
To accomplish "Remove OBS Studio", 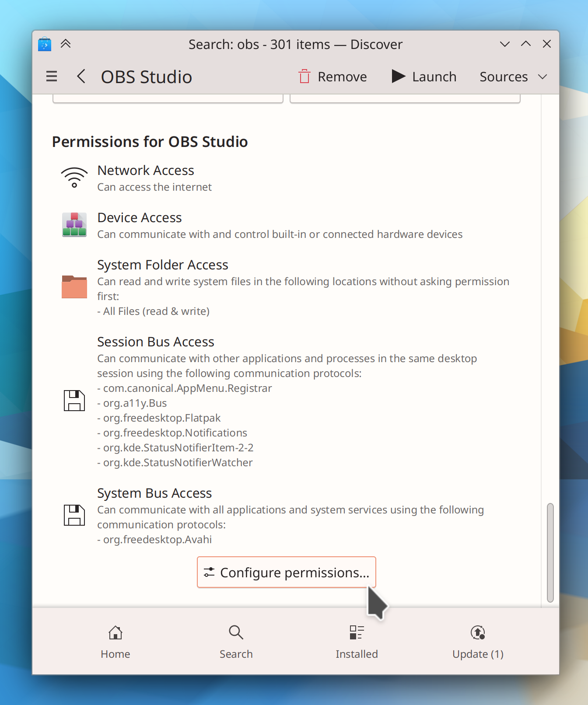I will [x=333, y=77].
